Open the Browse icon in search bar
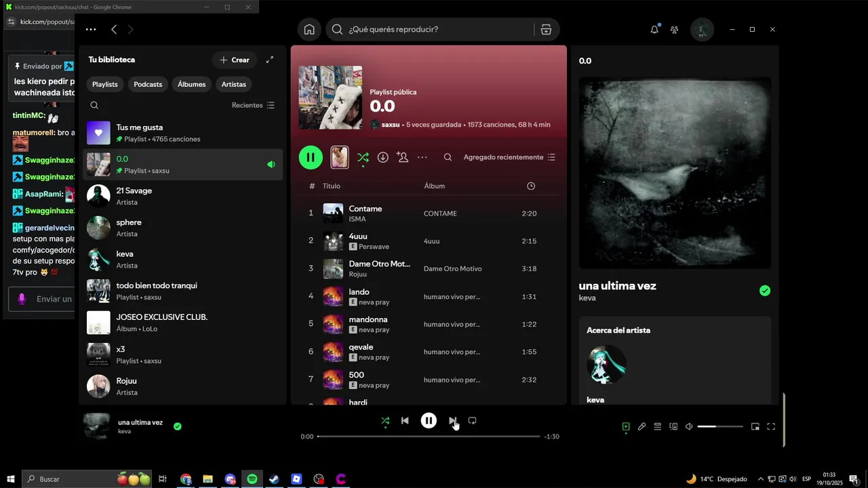Screen dimensions: 868x488 coord(546,30)
